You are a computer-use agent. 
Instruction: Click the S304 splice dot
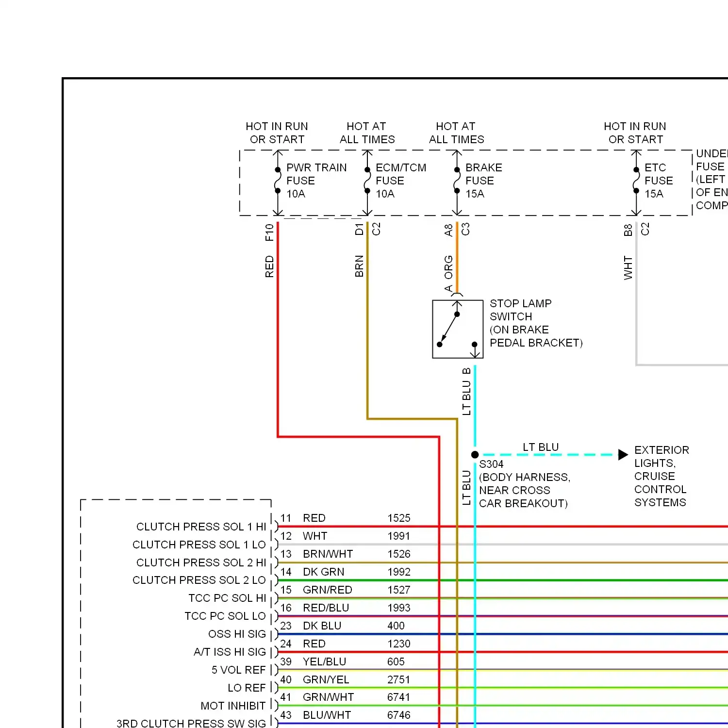[x=475, y=455]
